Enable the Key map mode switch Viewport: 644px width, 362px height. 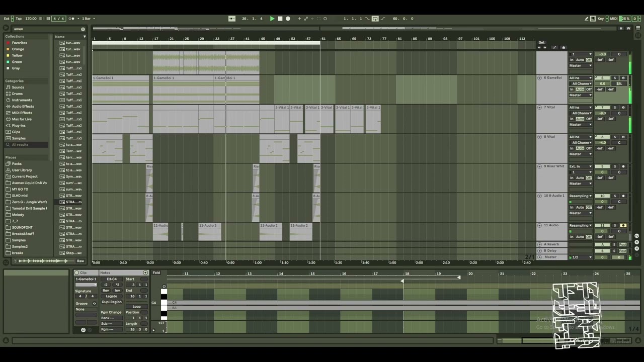[x=601, y=19]
